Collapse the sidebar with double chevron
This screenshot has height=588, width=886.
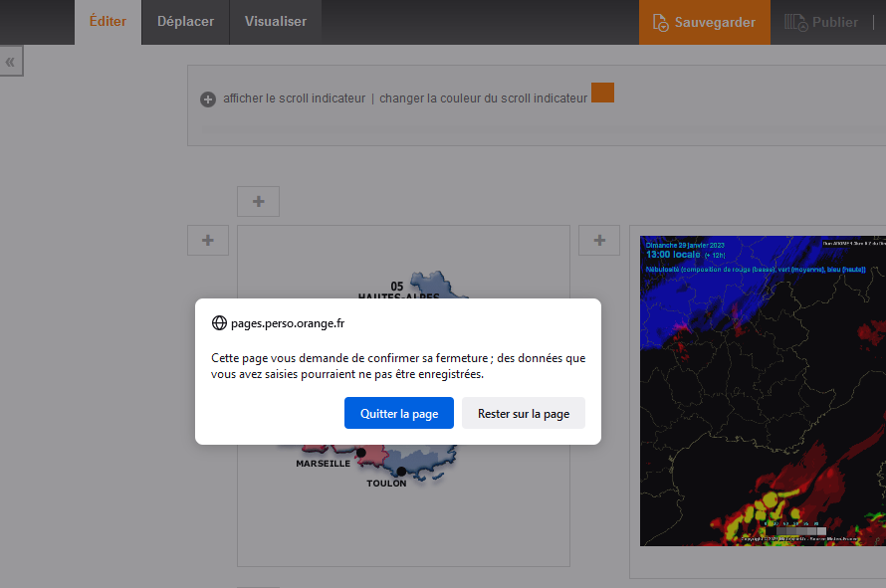11,62
